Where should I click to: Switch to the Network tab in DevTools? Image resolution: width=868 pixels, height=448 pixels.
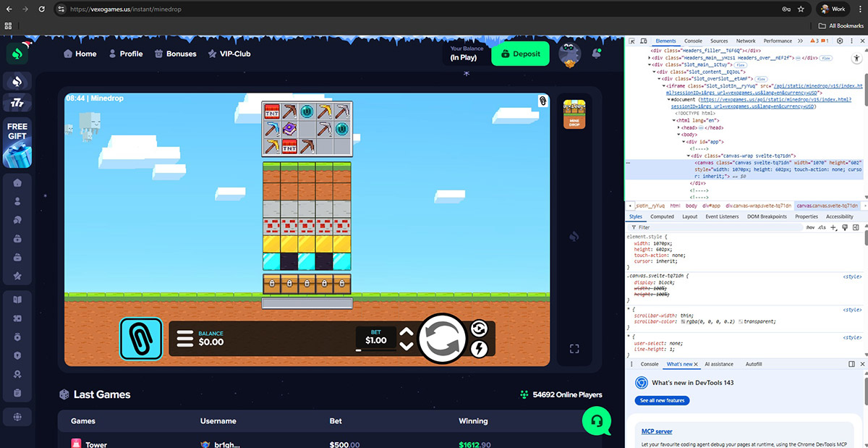point(745,41)
